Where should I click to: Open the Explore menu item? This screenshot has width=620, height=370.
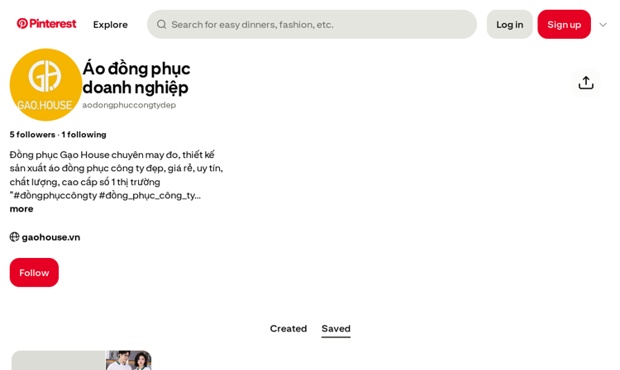tap(110, 25)
